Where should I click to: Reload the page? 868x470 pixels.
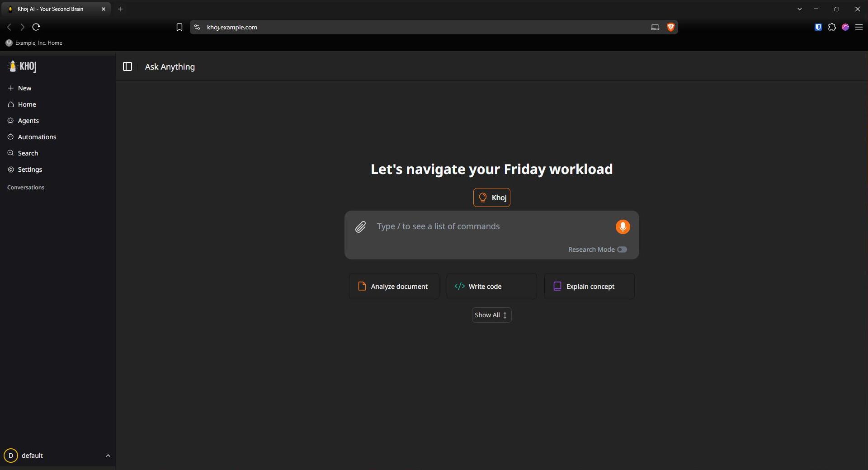coord(36,27)
